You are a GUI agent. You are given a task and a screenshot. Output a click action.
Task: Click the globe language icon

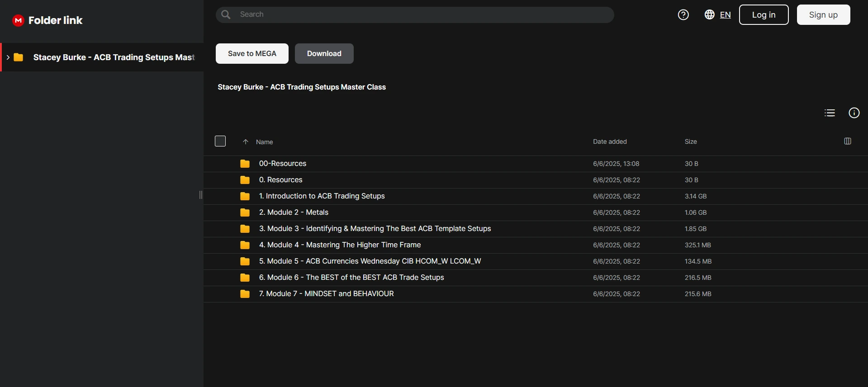click(709, 14)
